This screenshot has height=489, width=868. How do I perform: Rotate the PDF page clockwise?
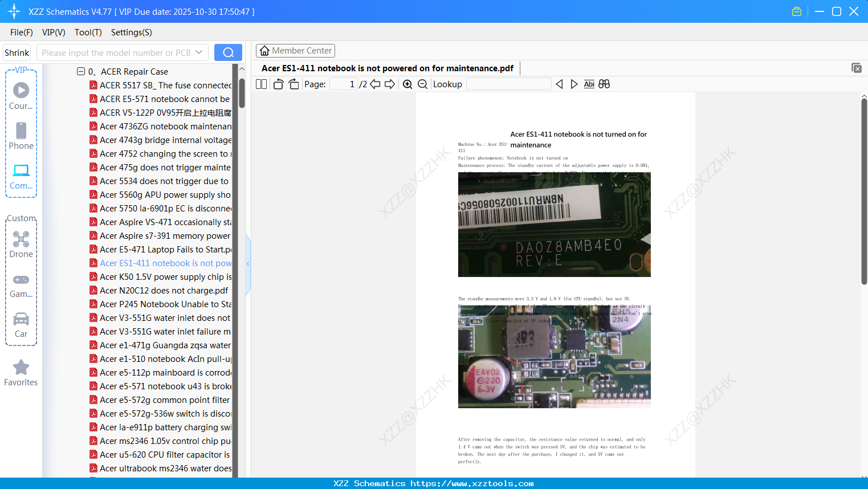point(293,83)
